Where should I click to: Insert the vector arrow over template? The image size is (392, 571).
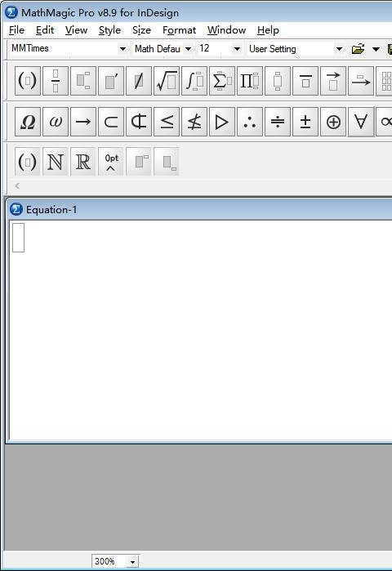(333, 81)
